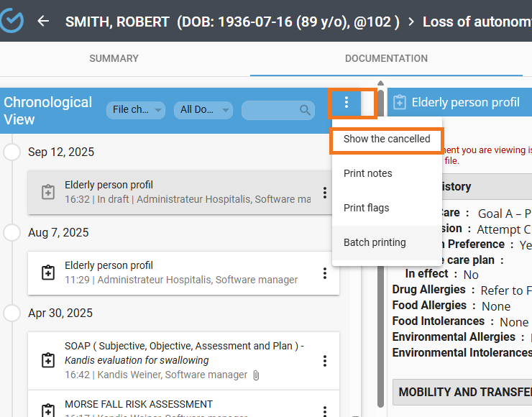This screenshot has height=417, width=532.
Task: Open the MORSE FALL RISK ASSESSMENT document
Action: [139, 404]
